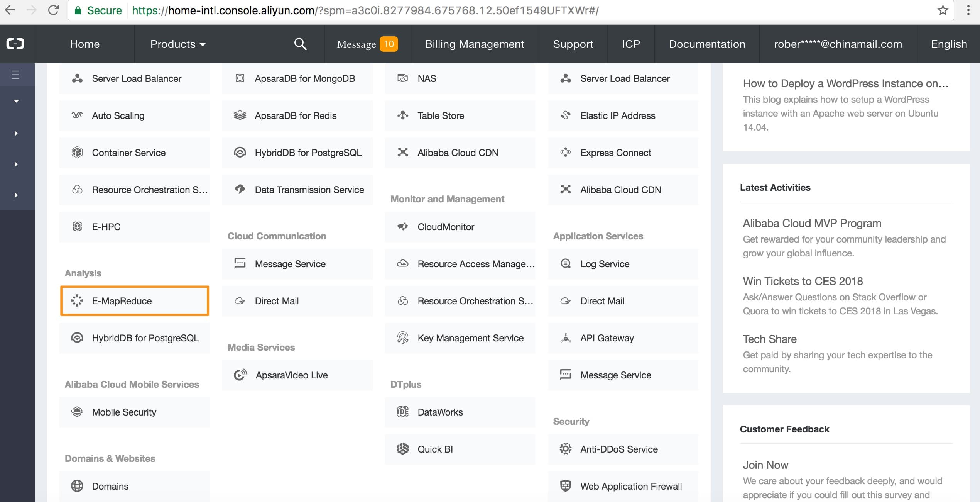The image size is (980, 502).
Task: Go to Home in the top navigation
Action: click(x=84, y=44)
